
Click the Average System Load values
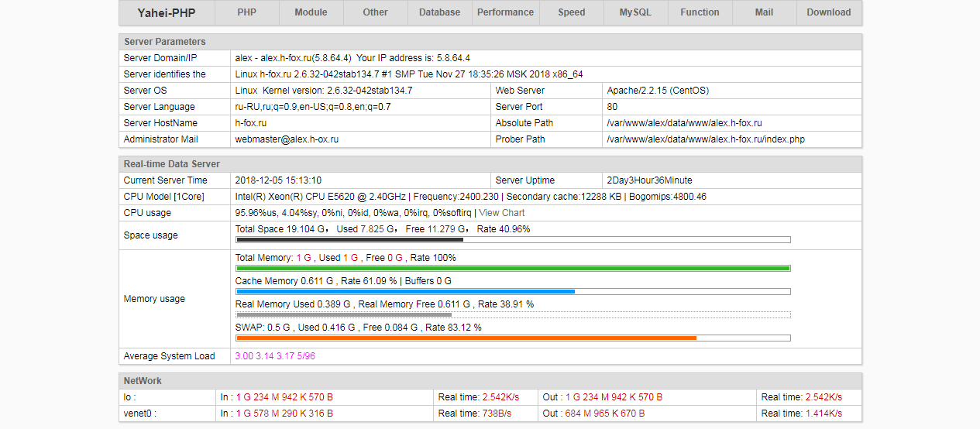[x=275, y=356]
